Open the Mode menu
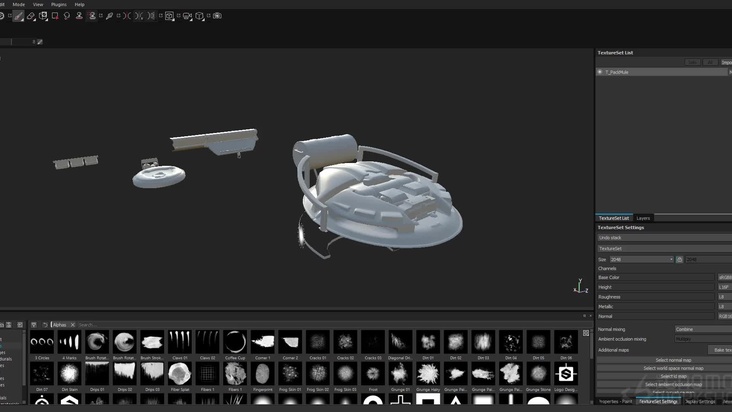This screenshot has height=412, width=732. (x=19, y=5)
